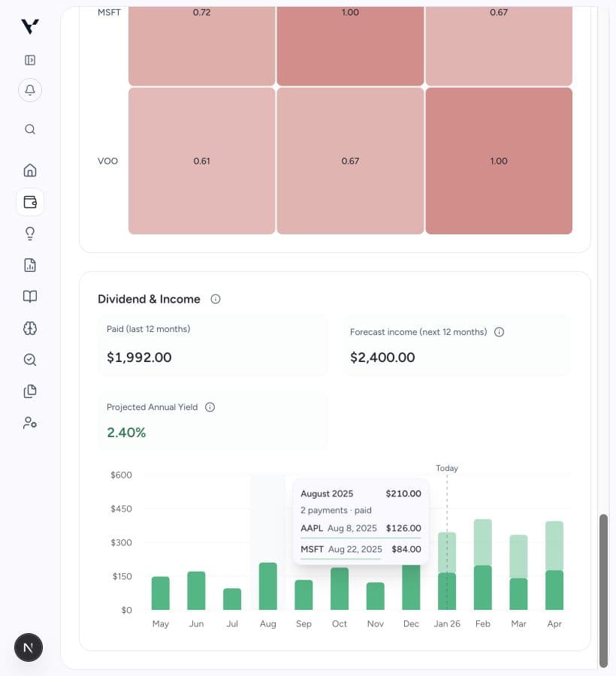The height and width of the screenshot is (676, 616).
Task: Click the Jun dividend bar
Action: [196, 590]
